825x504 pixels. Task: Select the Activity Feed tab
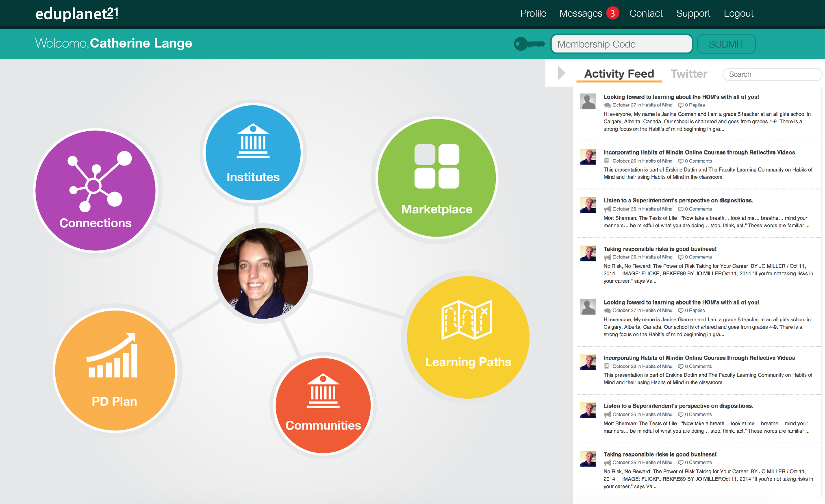click(619, 74)
